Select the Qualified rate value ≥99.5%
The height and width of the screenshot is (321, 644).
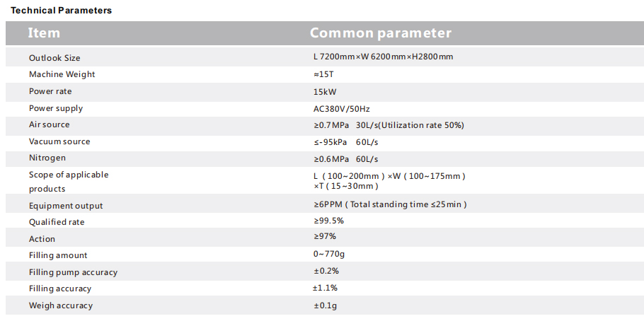(x=328, y=221)
